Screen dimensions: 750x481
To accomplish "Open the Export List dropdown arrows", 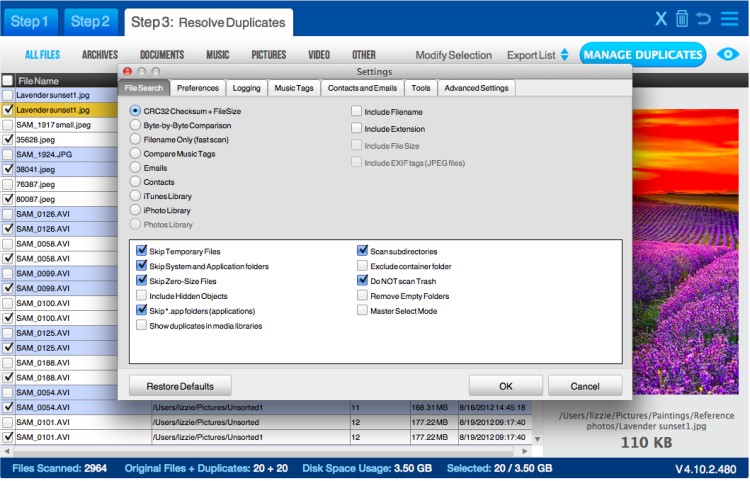I will pos(564,55).
